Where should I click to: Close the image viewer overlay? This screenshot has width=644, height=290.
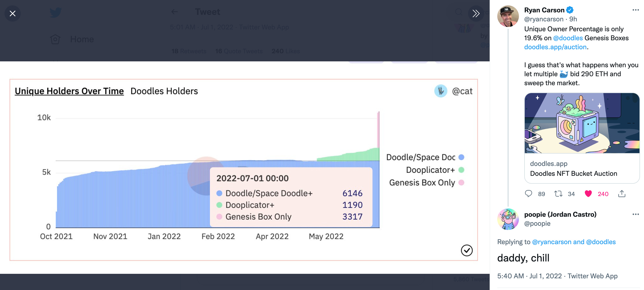tap(13, 13)
